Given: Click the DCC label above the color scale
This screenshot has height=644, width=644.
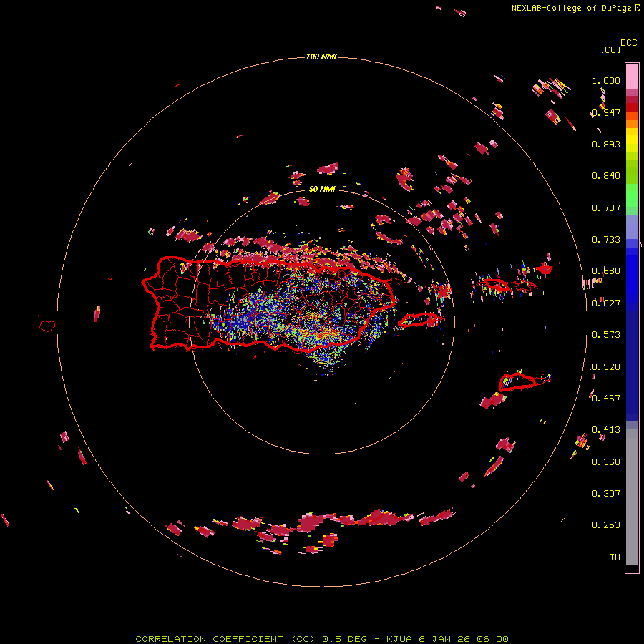Looking at the screenshot, I should (628, 43).
